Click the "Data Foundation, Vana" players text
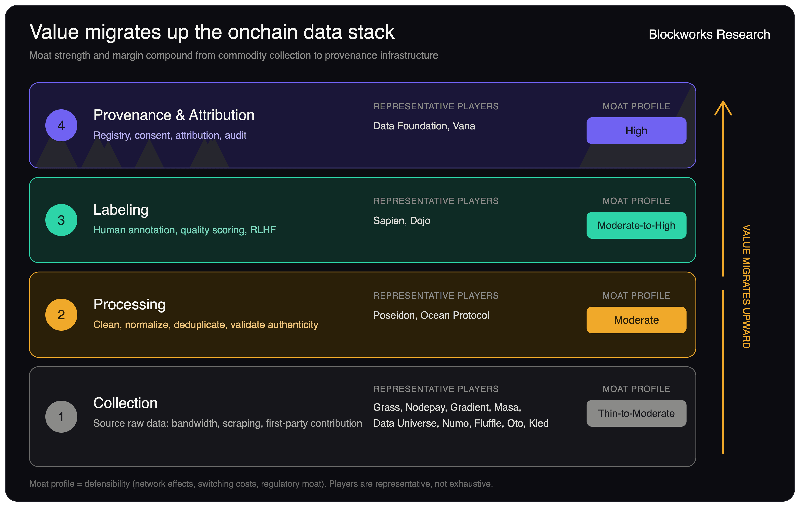Screen dimensions: 812x508 coord(424,126)
